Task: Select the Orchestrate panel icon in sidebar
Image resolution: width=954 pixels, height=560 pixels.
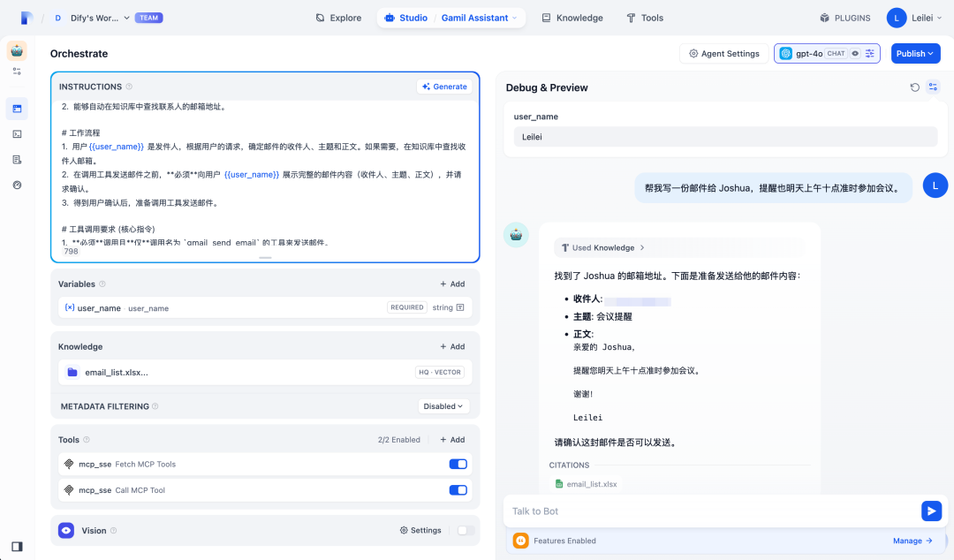Action: 17,108
